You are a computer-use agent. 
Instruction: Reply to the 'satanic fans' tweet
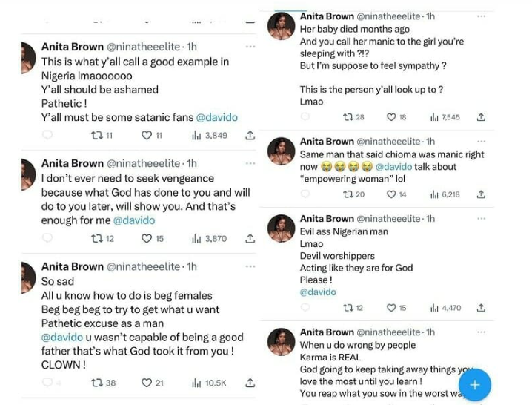pos(48,135)
